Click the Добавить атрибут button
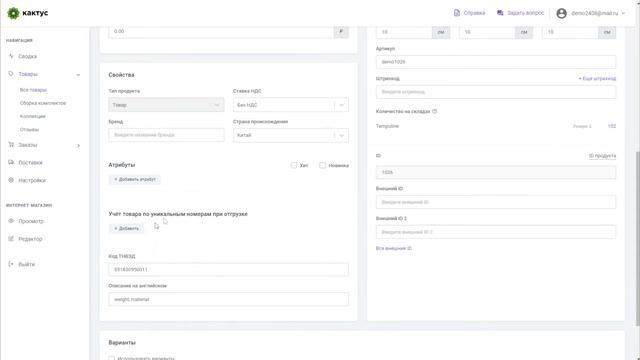The image size is (640, 360). (x=135, y=180)
